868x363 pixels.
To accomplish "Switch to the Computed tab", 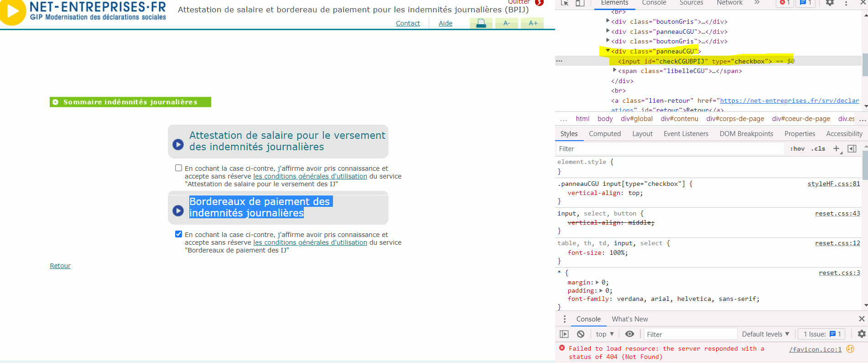I will (605, 134).
